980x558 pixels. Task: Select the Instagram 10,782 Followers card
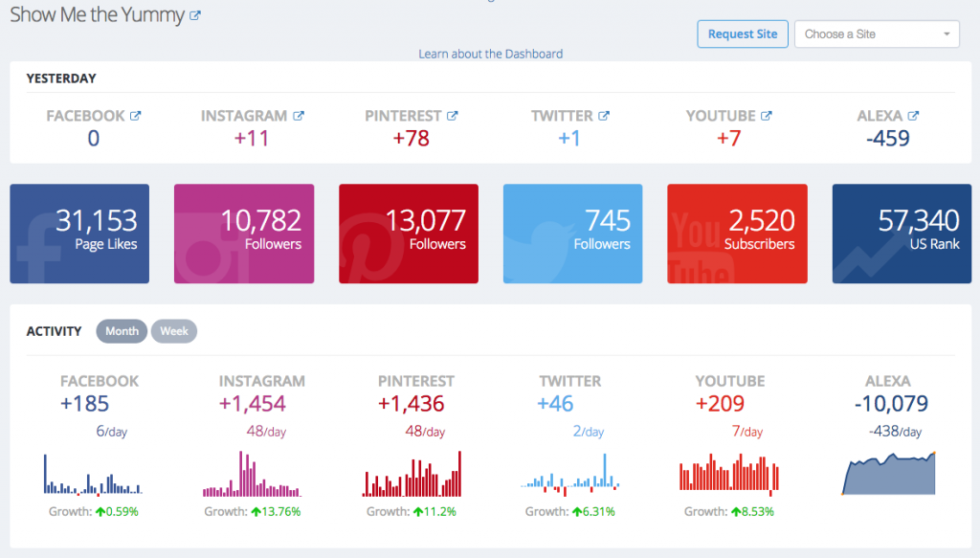244,234
